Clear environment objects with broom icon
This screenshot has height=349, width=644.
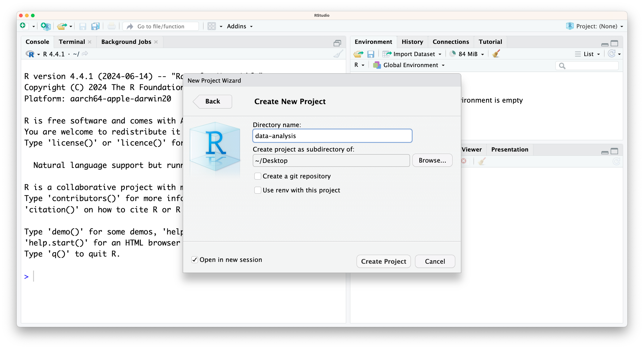[x=496, y=54]
